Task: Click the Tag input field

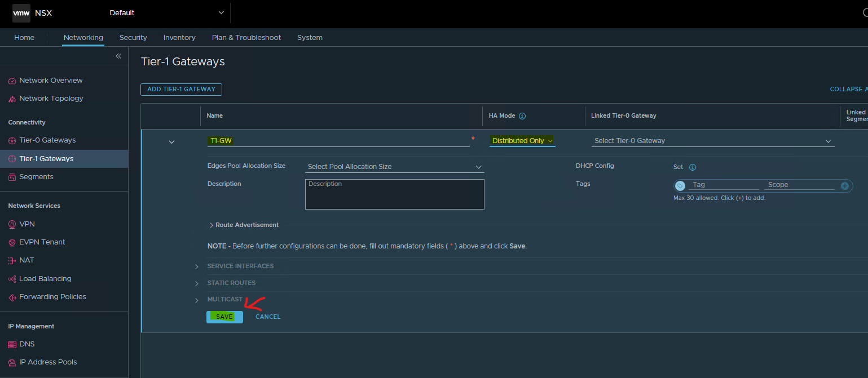Action: point(724,185)
